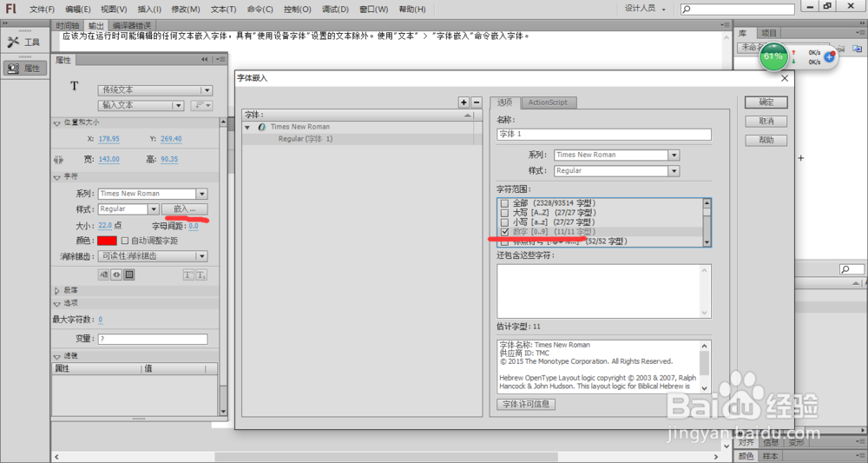The width and height of the screenshot is (868, 463).
Task: Click the X position value 178.95
Action: [x=109, y=139]
